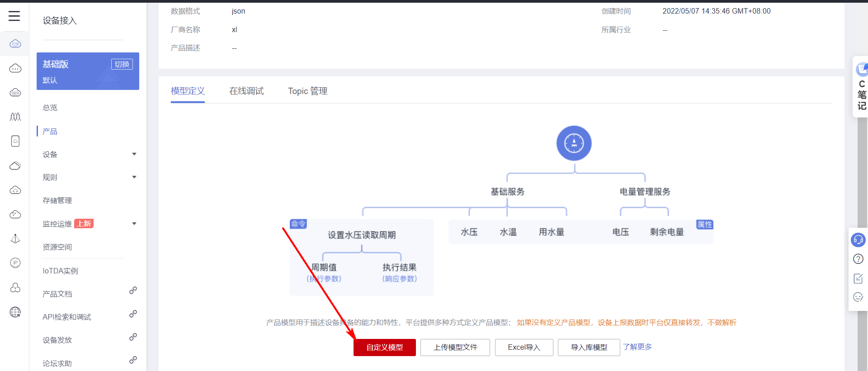Expand the 设备 submenu arrow
The height and width of the screenshot is (371, 868).
point(134,154)
